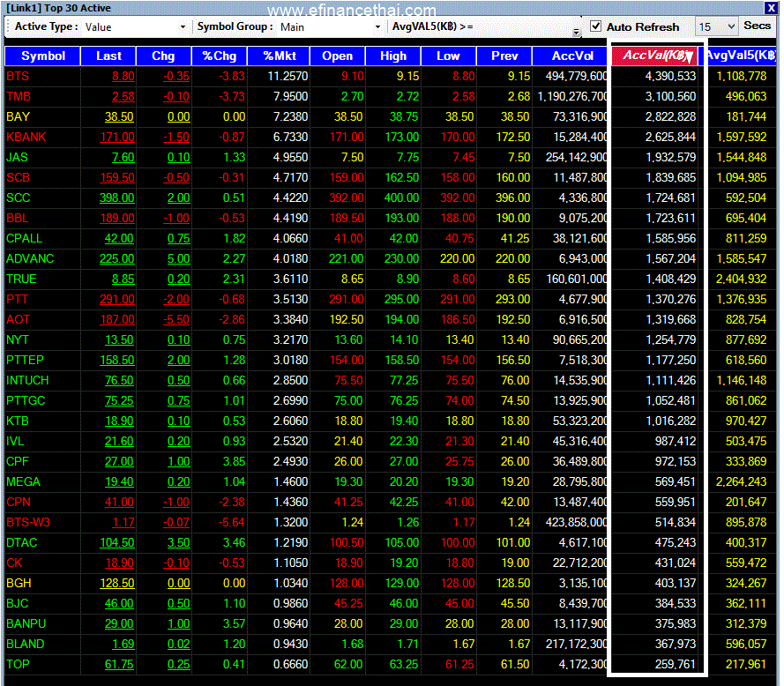The width and height of the screenshot is (784, 686).
Task: Click BTS AccVal value 4,390,533
Action: [x=670, y=76]
